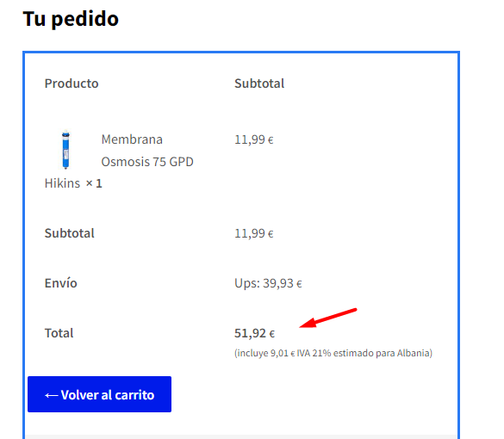Click the gray strip below the cart button
The height and width of the screenshot is (439, 504).
[241, 436]
